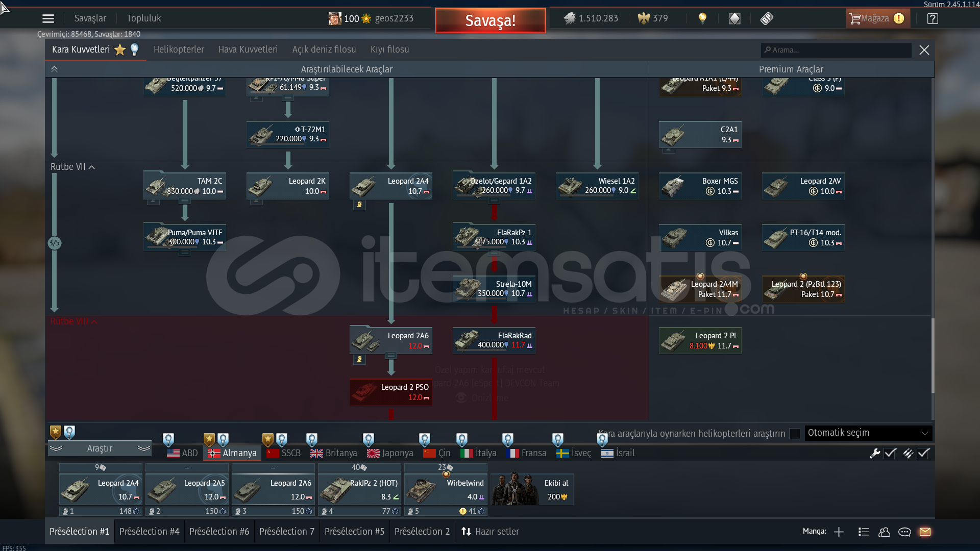Select the Leopard 2 PL premium vehicle
The width and height of the screenshot is (980, 551).
[700, 340]
